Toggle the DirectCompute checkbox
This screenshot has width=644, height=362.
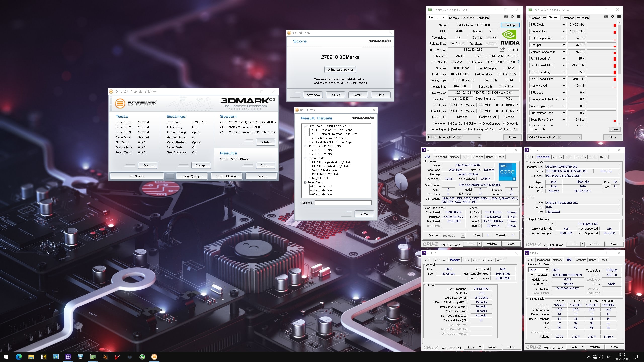pyautogui.click(x=480, y=124)
